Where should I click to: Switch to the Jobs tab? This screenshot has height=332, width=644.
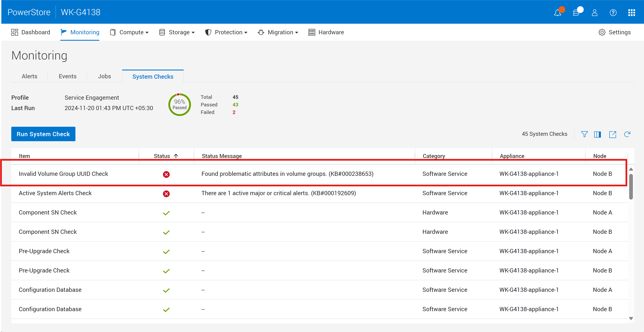point(104,76)
